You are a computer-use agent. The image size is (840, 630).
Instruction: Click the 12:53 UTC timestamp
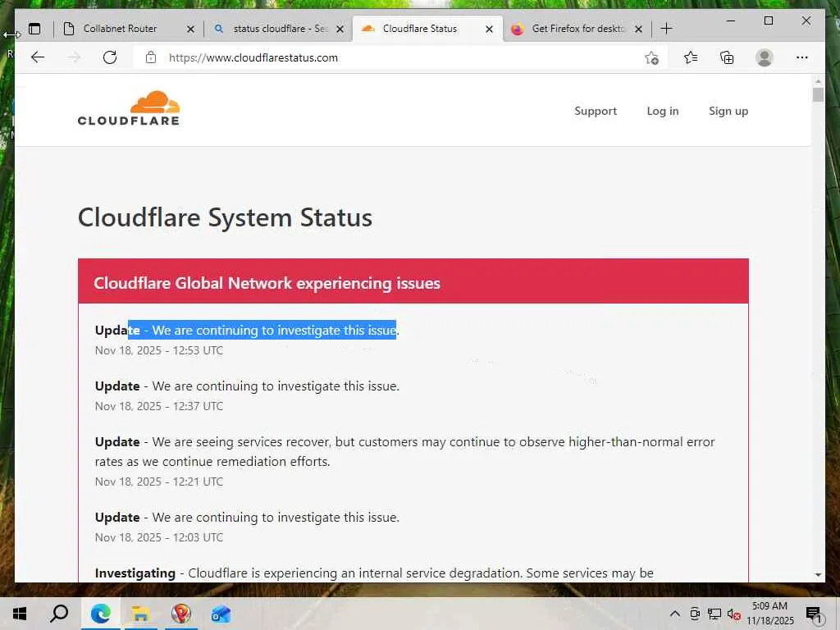coord(158,350)
